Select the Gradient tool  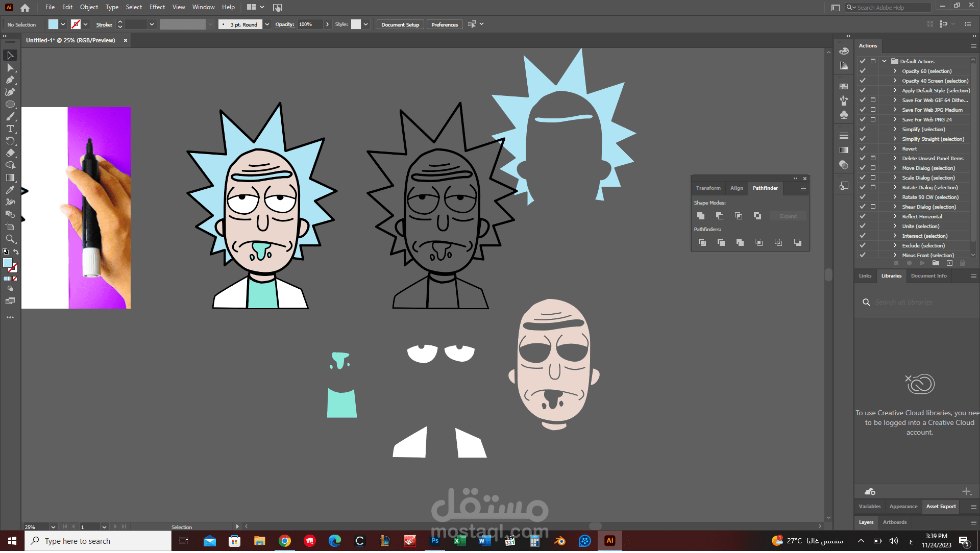tap(10, 178)
